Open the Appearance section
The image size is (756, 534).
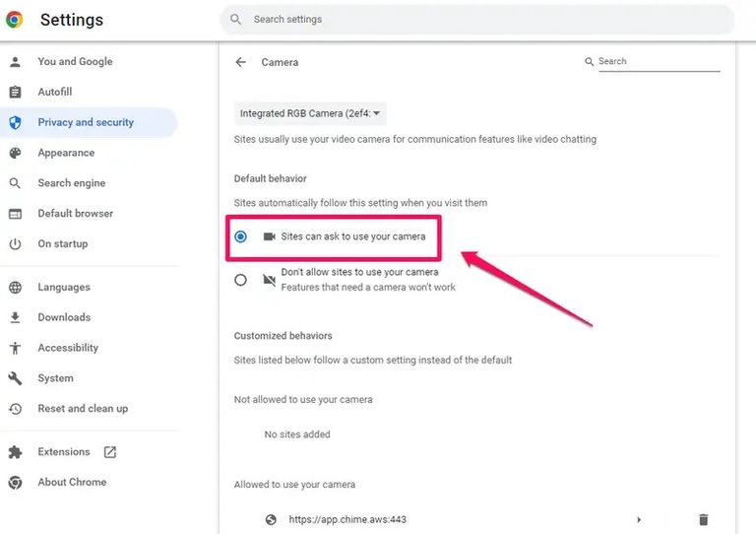[x=66, y=153]
